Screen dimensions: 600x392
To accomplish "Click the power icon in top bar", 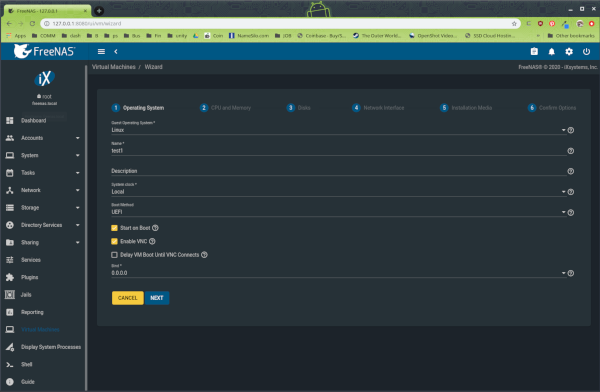I will click(x=586, y=51).
